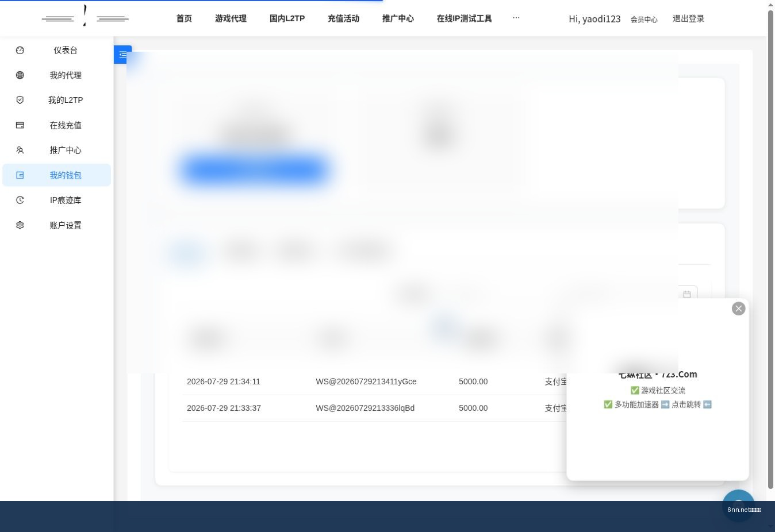
Task: Open 在线充值 in the sidebar
Action: pyautogui.click(x=56, y=125)
